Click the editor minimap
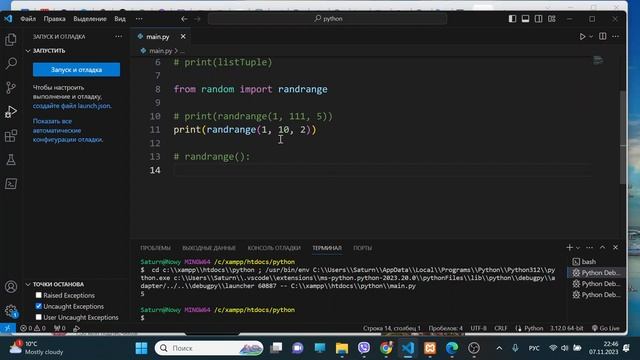The width and height of the screenshot is (640, 360). (598, 60)
